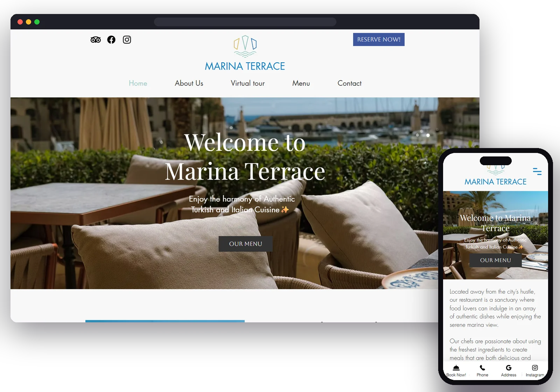560x392 pixels.
Task: Click the phone 'Welcome to Marina Terrace' heading
Action: pos(495,223)
